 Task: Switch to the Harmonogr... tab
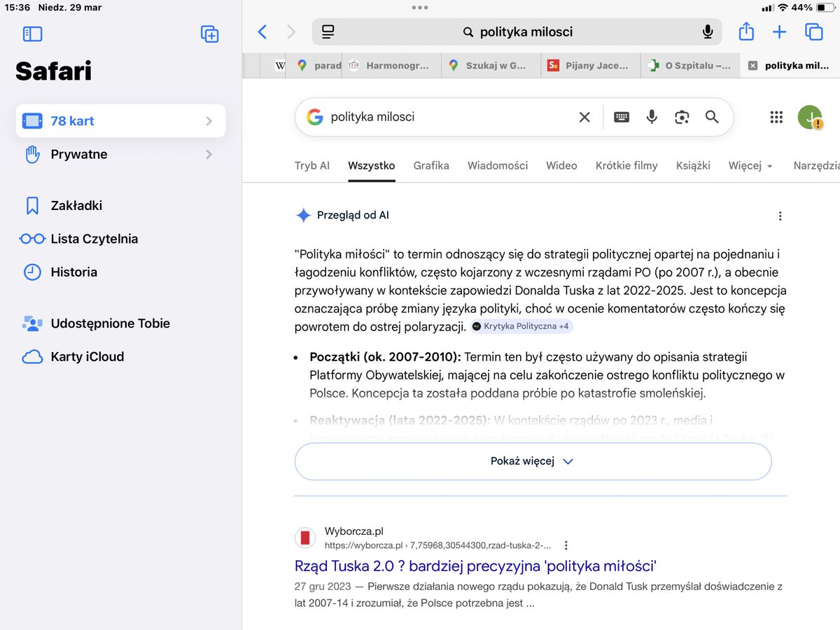(x=391, y=66)
